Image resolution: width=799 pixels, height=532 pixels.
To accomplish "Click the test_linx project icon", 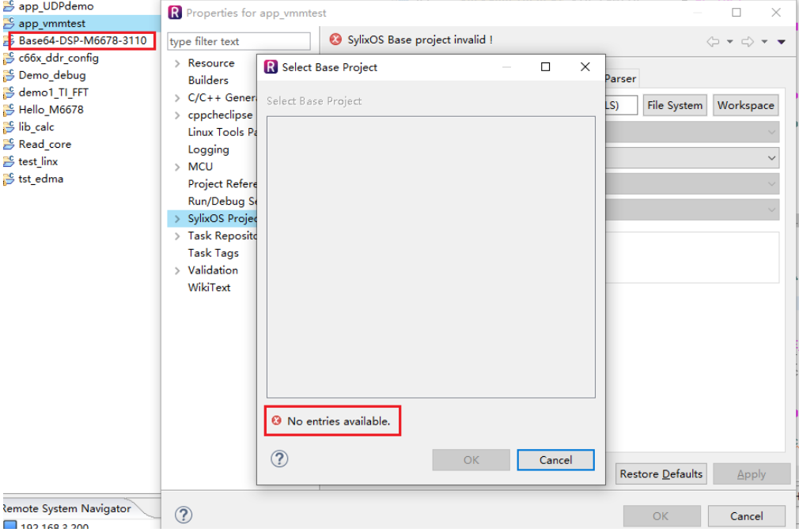I will pos(9,162).
